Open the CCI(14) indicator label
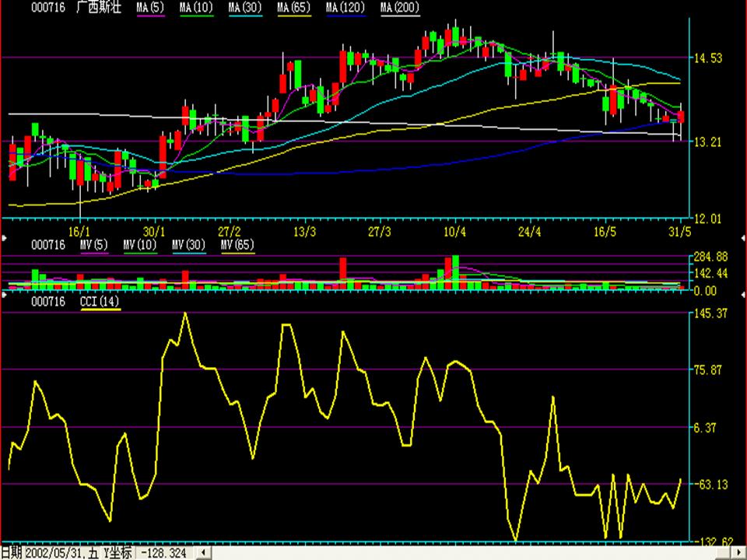This screenshot has width=747, height=560. pos(100,302)
